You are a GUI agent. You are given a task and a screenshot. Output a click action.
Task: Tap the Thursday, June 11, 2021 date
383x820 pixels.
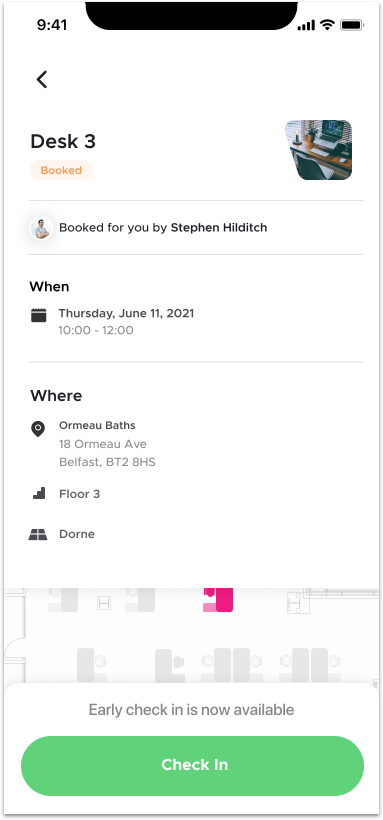click(126, 313)
